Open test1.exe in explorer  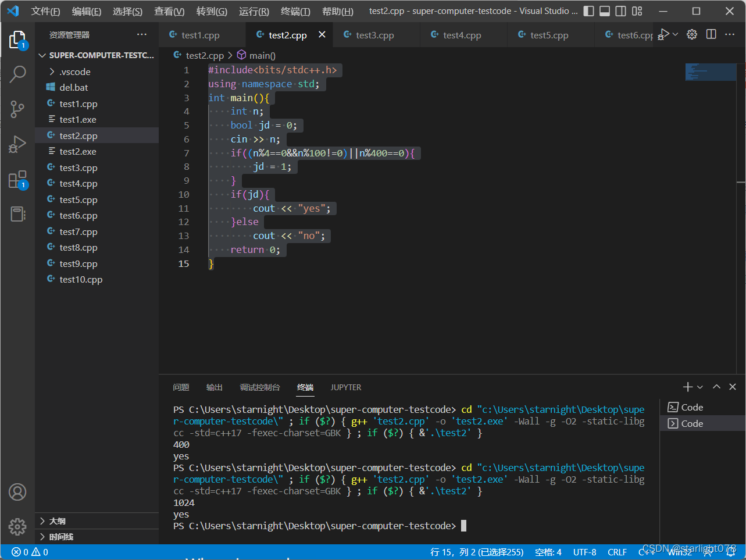coord(97,119)
